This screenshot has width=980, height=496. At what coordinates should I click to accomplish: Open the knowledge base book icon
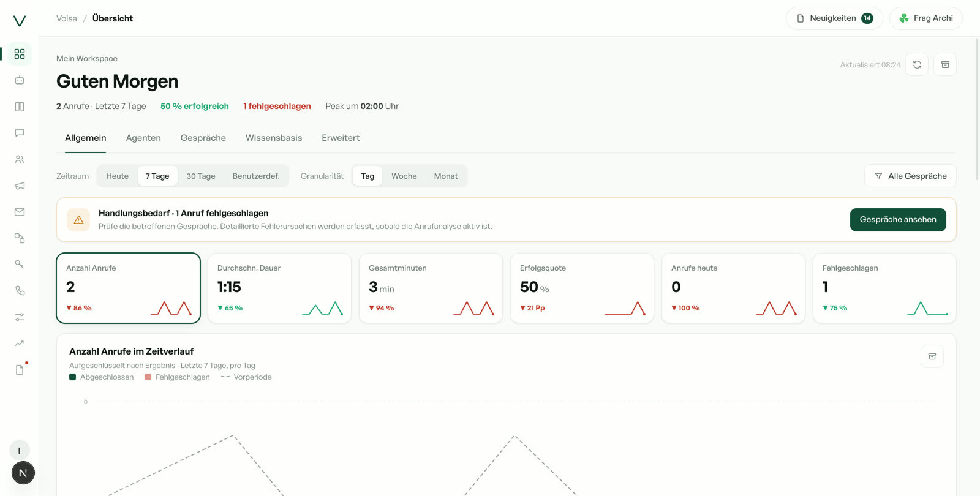[20, 107]
